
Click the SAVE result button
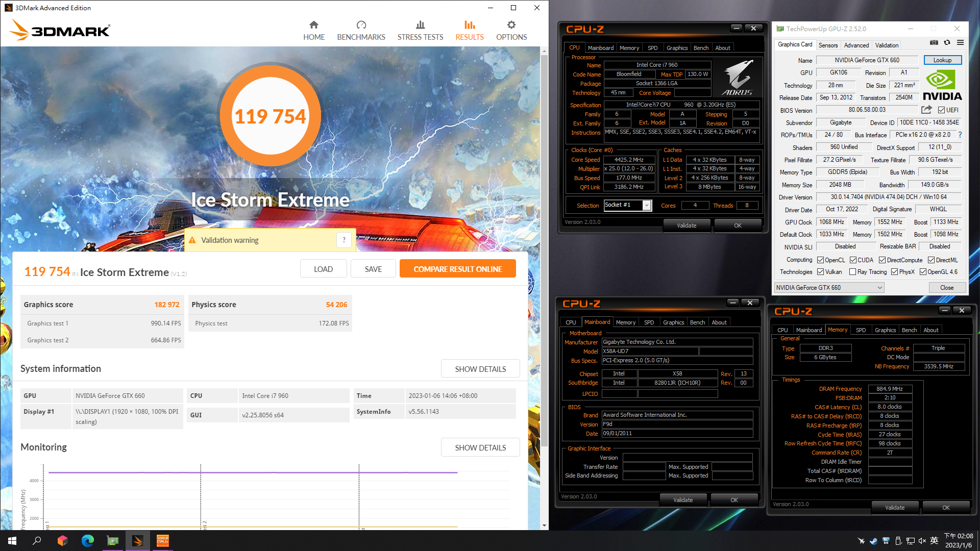point(373,269)
